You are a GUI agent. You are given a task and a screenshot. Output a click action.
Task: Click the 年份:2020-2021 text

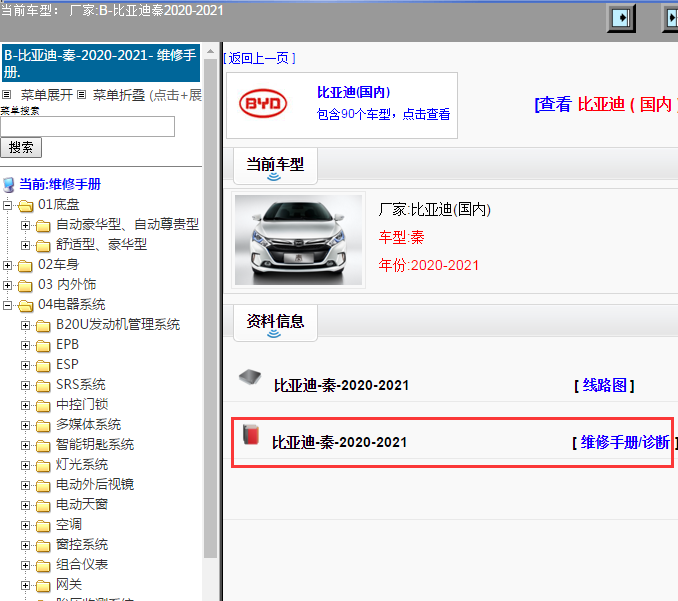pyautogui.click(x=429, y=265)
